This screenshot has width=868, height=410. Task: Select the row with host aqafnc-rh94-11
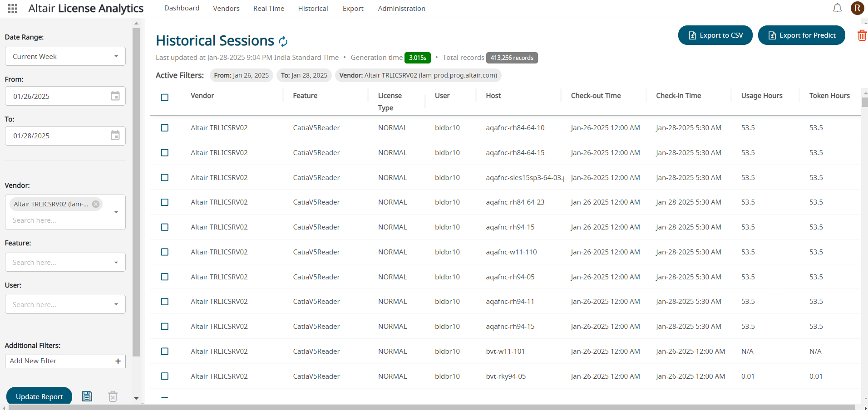pyautogui.click(x=165, y=302)
